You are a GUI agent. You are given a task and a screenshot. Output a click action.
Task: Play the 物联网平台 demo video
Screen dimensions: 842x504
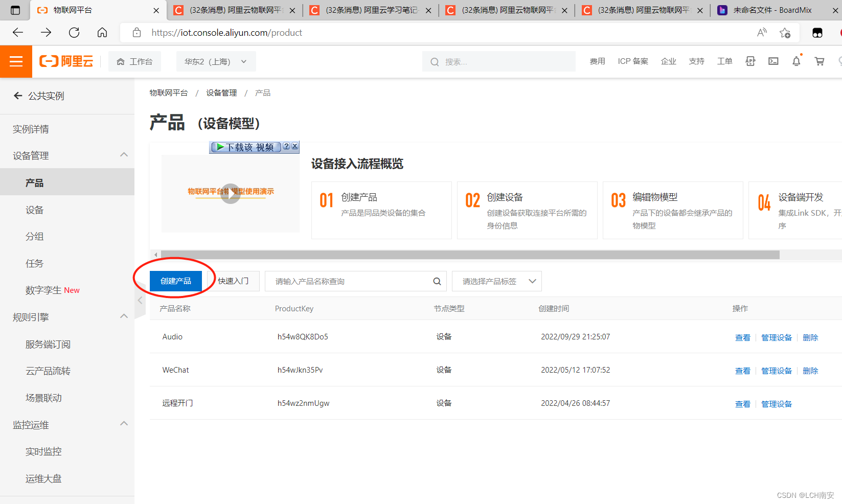[x=231, y=194]
